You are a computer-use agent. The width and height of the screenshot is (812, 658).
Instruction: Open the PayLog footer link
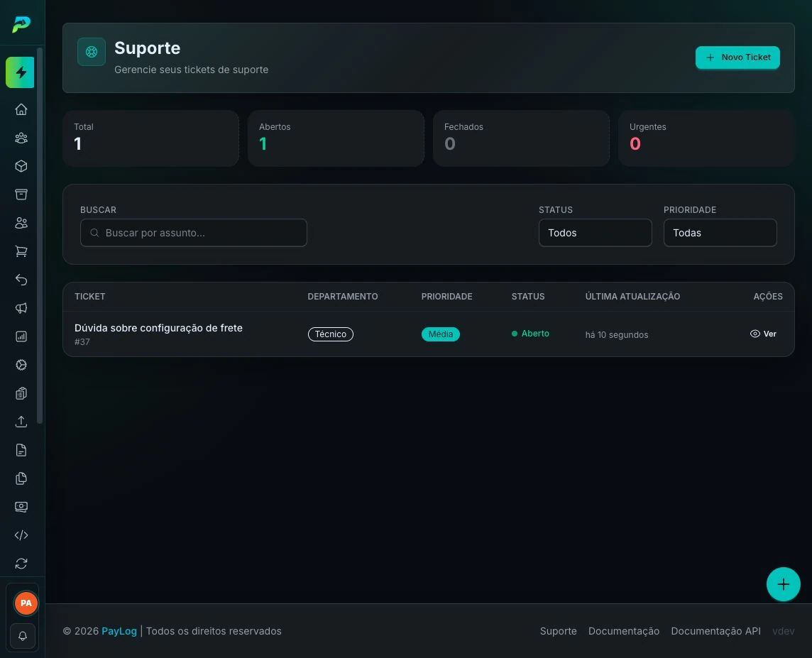[x=119, y=631]
